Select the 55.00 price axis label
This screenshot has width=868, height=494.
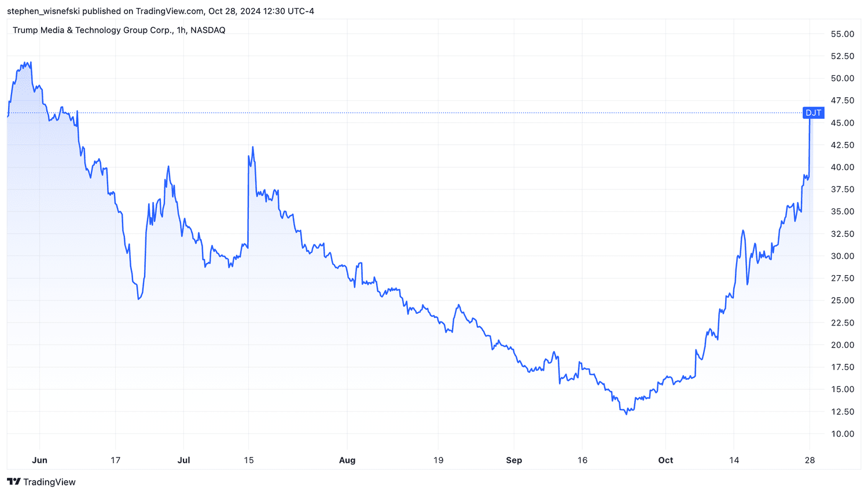coord(843,34)
